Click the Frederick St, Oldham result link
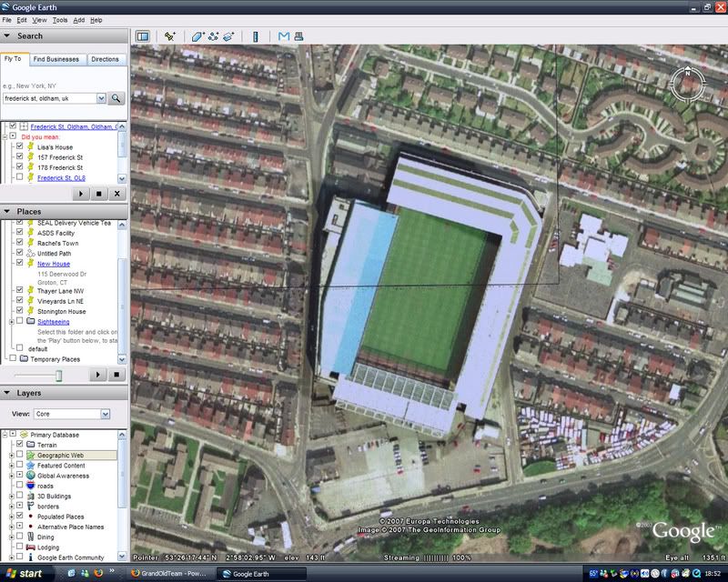 74,126
